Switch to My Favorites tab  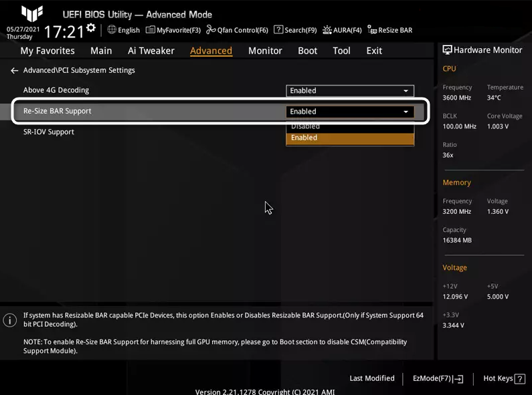(48, 51)
